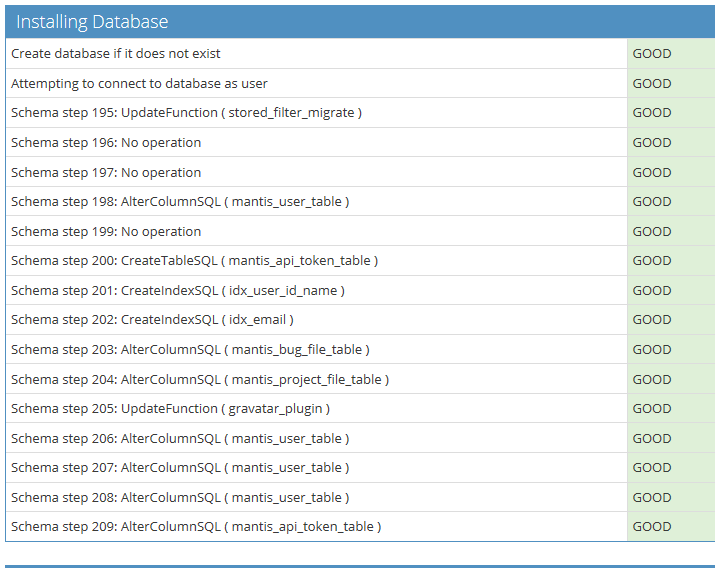715x568 pixels.
Task: Click the Schema step 207 AlterColumnSQL row
Action: click(180, 468)
